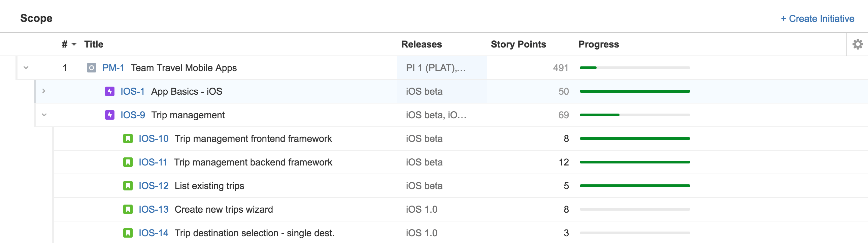The image size is (868, 243).
Task: Click the green story icon for IOS-11
Action: click(128, 162)
